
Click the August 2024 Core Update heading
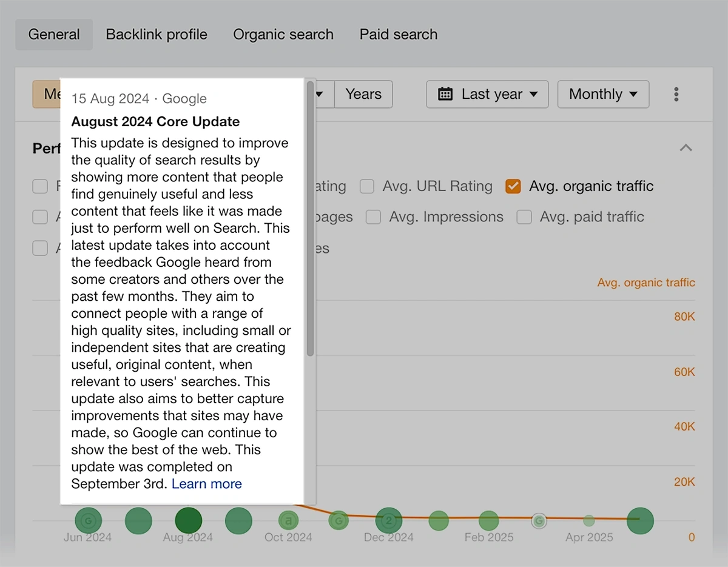[x=155, y=121]
